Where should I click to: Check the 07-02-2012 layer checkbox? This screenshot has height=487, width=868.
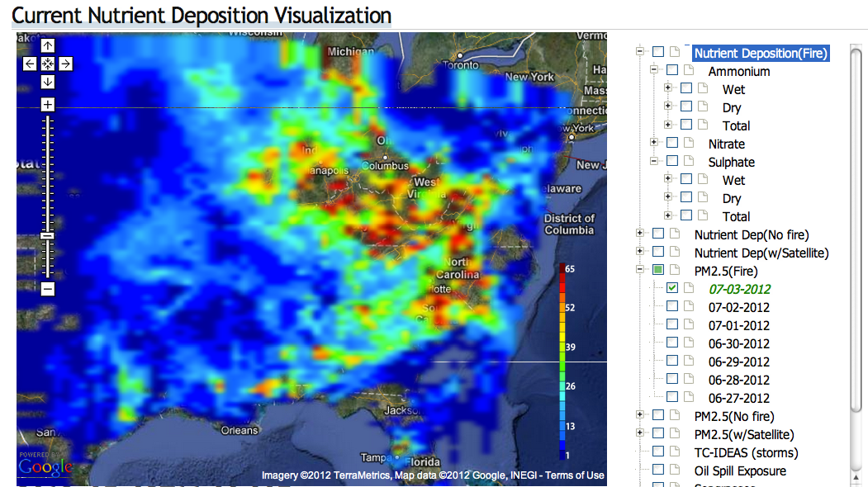coord(672,305)
